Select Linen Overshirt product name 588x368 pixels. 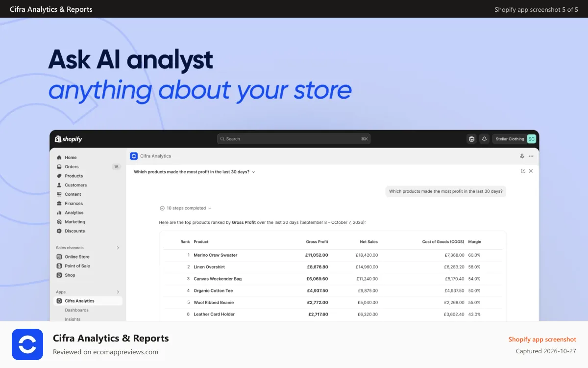pos(209,267)
